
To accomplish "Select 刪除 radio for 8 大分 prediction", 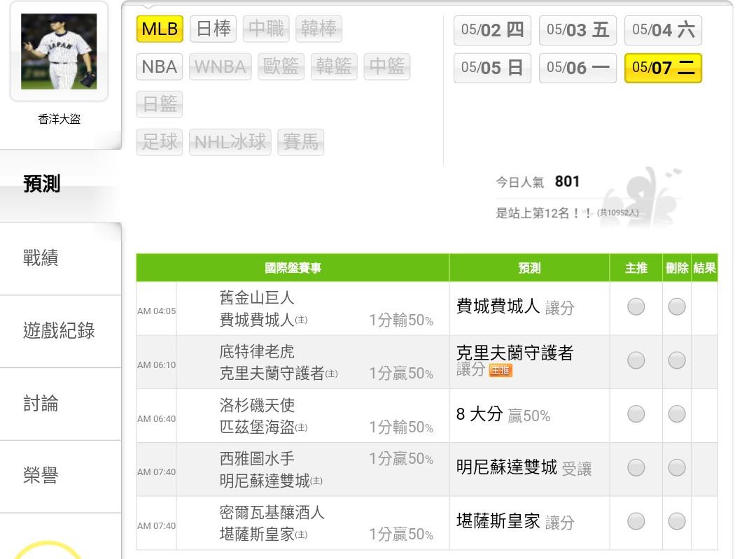I will coord(677,414).
